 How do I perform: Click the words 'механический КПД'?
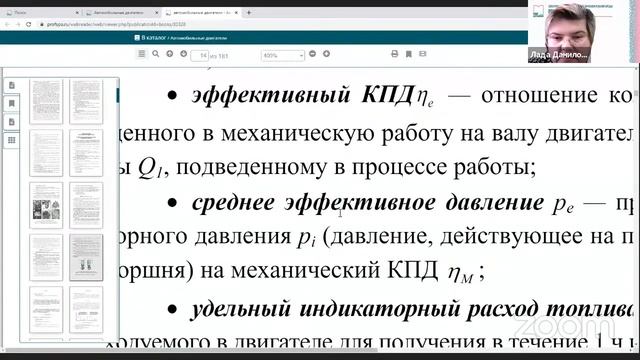334,270
